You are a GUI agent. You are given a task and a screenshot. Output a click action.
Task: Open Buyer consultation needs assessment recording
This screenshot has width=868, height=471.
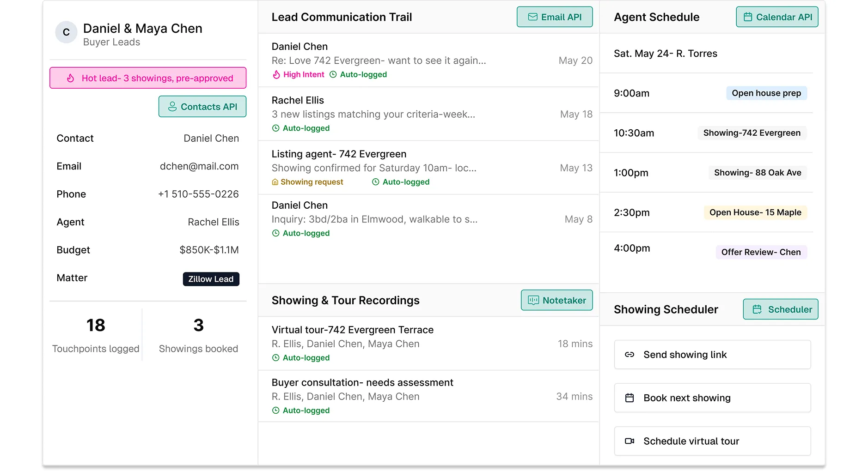tap(428, 396)
